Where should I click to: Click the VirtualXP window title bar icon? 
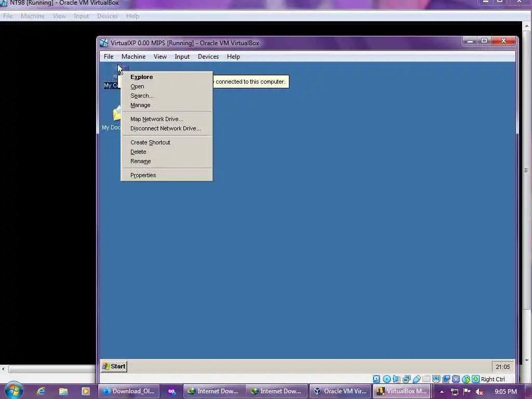tap(104, 43)
